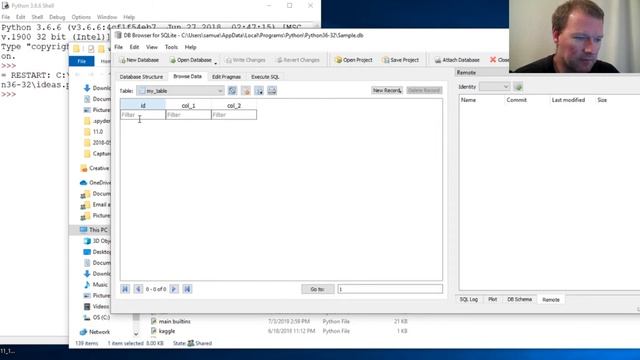Screen dimensions: 640x360
Task: Switch to SQL Log bottom tab
Action: [x=469, y=299]
